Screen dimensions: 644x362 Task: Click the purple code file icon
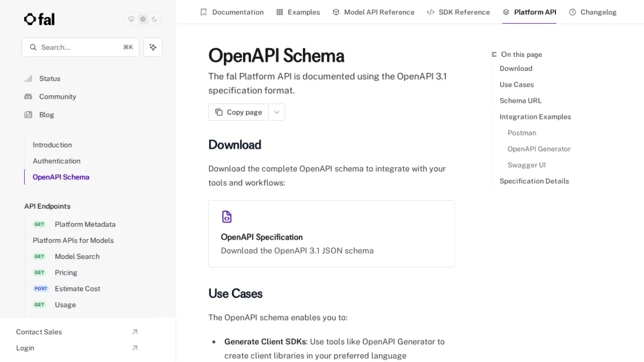(x=227, y=217)
